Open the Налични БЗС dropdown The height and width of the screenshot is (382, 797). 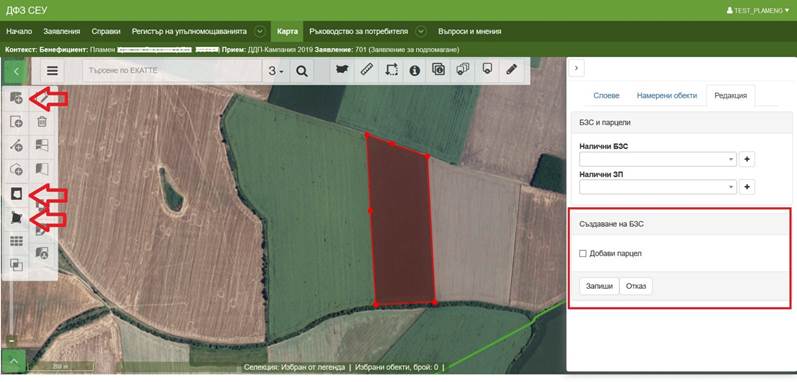coord(658,159)
